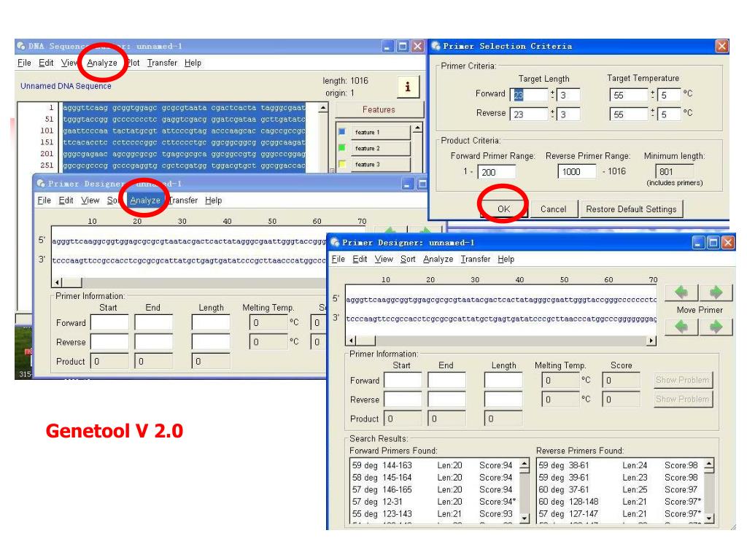This screenshot has width=747, height=560.
Task: Open Sort menu in front Primer Designer window
Action: 408,259
